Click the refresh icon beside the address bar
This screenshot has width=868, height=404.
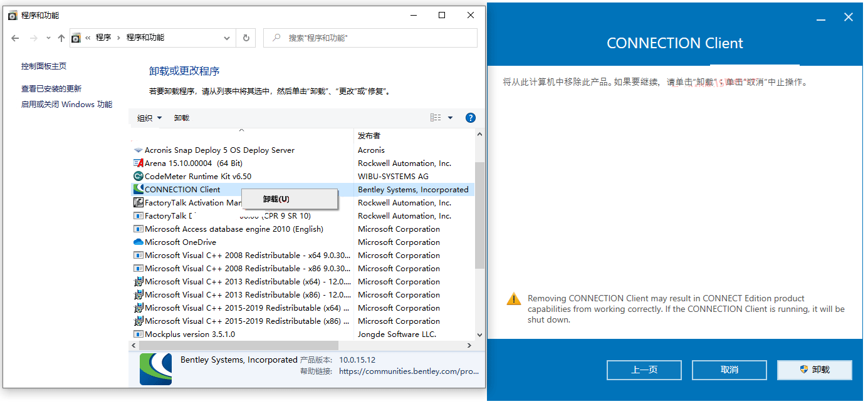[246, 38]
